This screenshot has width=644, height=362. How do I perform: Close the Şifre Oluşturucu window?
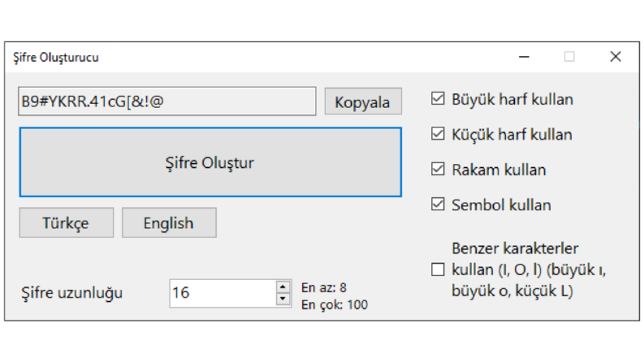[x=616, y=57]
